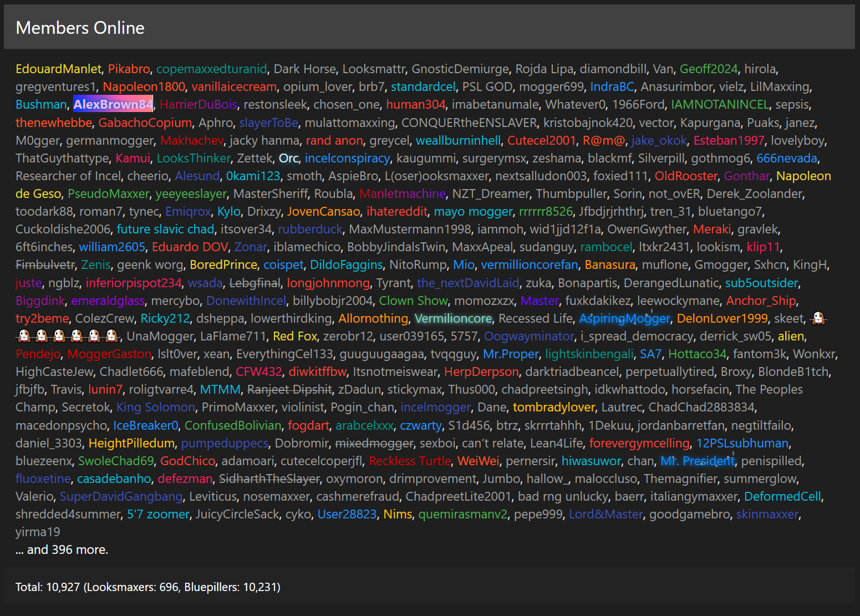Open the Napoleon1800 user link

[x=144, y=86]
